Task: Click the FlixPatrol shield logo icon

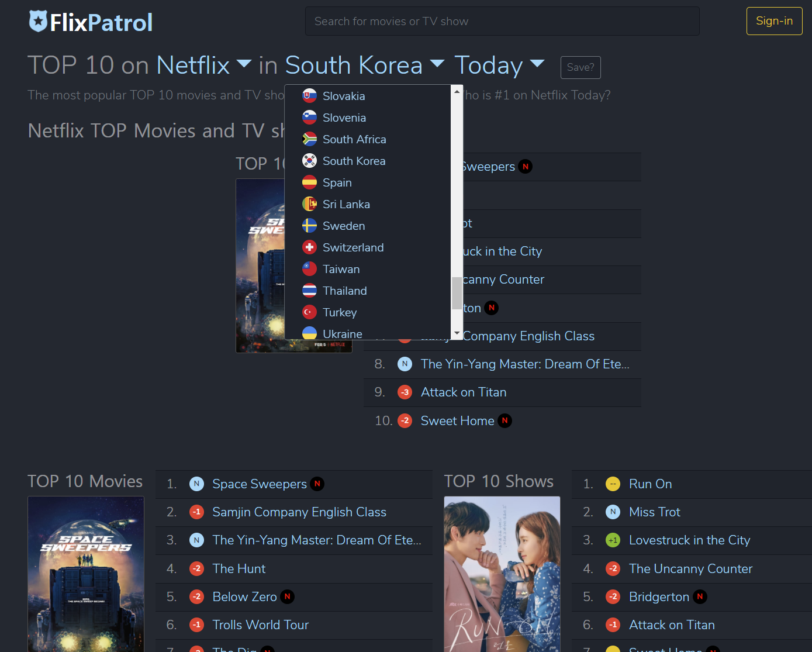Action: coord(38,22)
